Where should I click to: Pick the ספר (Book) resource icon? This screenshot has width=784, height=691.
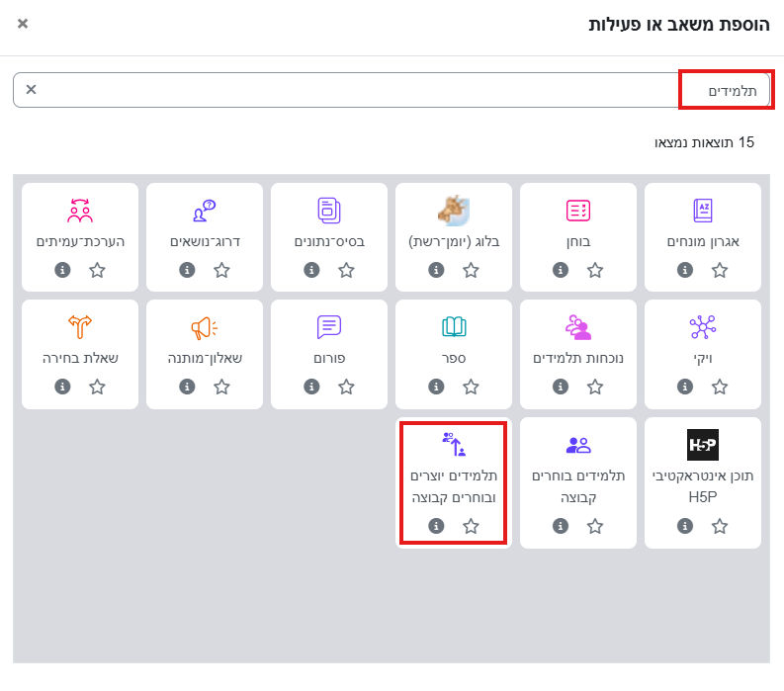point(454,326)
